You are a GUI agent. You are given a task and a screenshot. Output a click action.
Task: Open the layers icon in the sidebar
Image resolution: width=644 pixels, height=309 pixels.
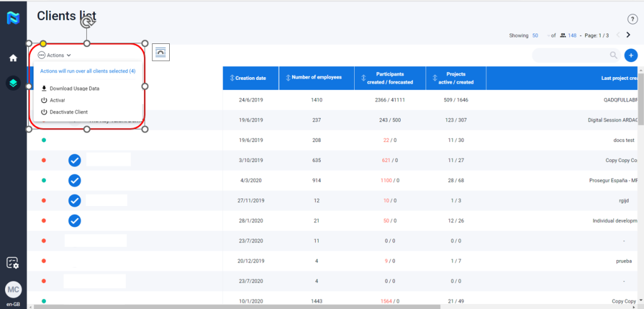tap(13, 83)
